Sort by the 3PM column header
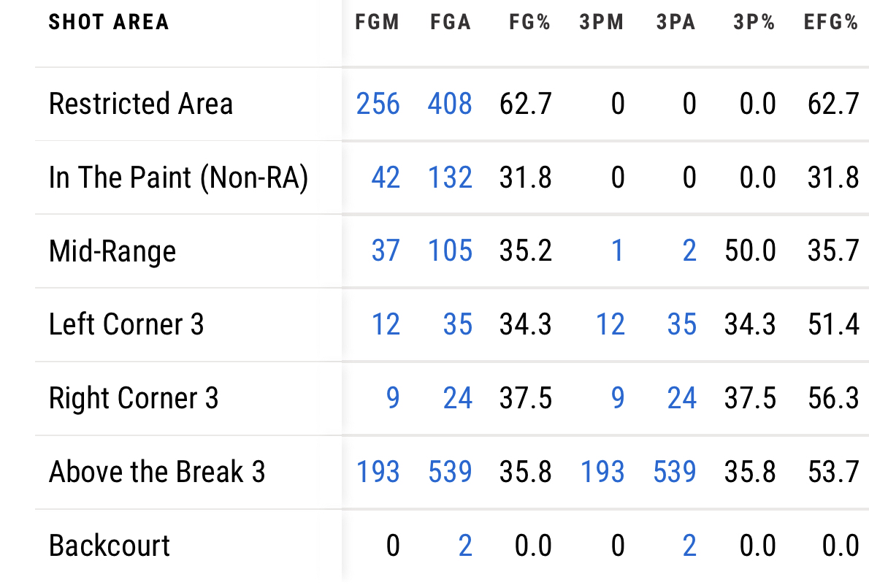 (602, 22)
